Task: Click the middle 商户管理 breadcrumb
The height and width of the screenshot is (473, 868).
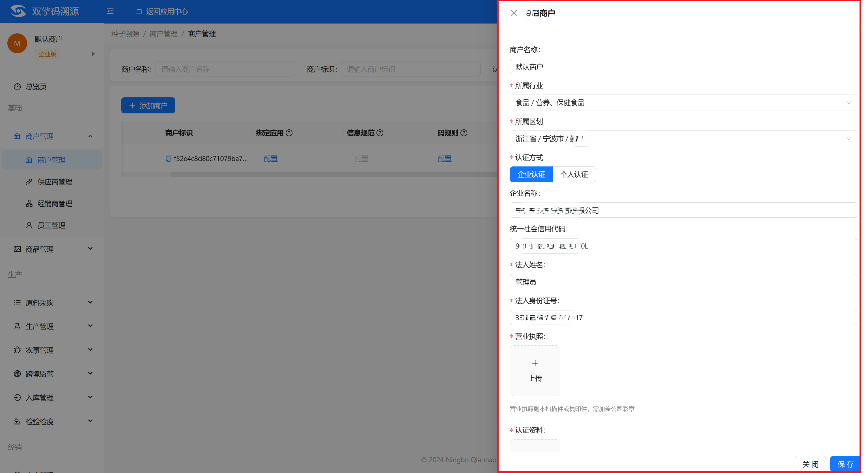Action: [163, 34]
